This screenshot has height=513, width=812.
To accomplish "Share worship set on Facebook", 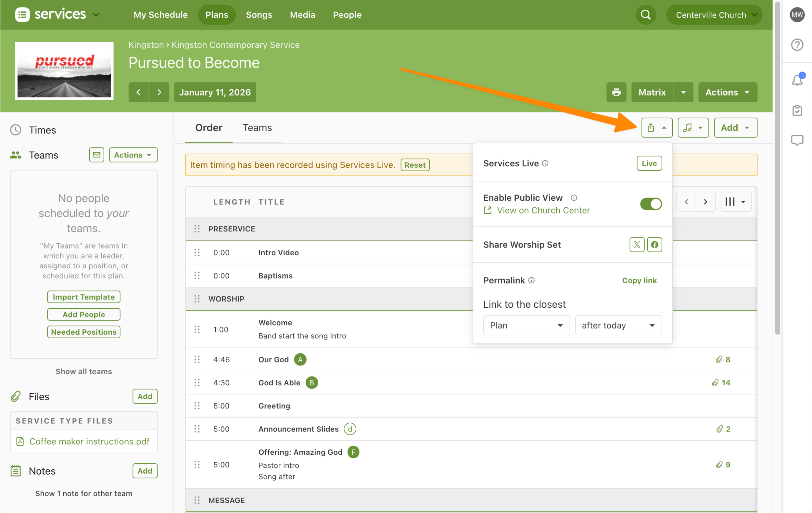I will (x=654, y=245).
